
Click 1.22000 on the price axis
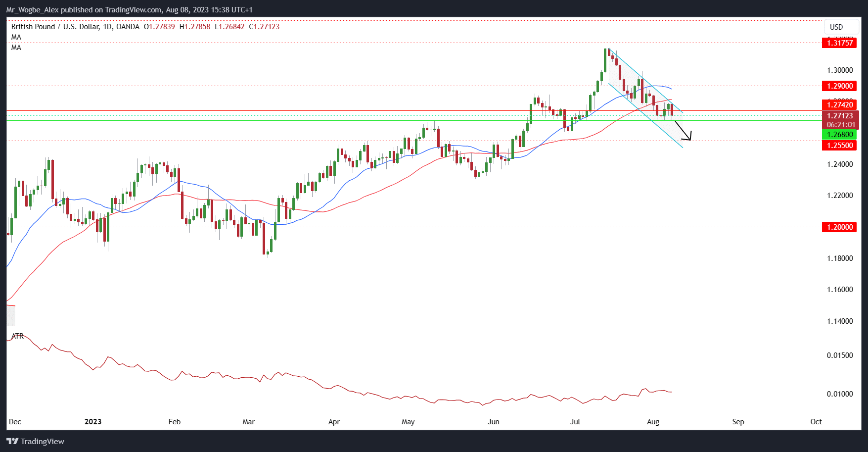(x=840, y=196)
